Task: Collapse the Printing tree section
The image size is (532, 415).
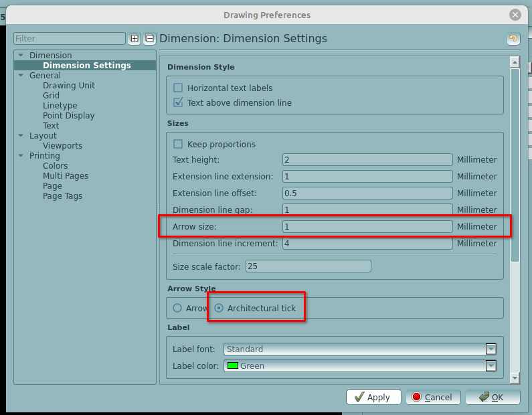Action: [x=21, y=156]
